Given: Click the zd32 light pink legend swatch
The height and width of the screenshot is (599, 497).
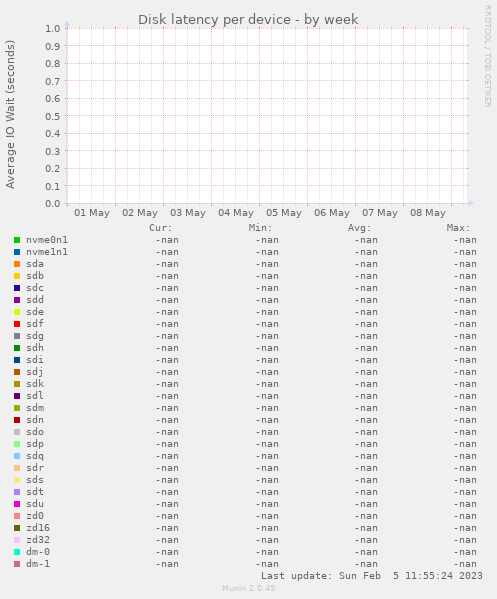Looking at the screenshot, I should pos(17,540).
